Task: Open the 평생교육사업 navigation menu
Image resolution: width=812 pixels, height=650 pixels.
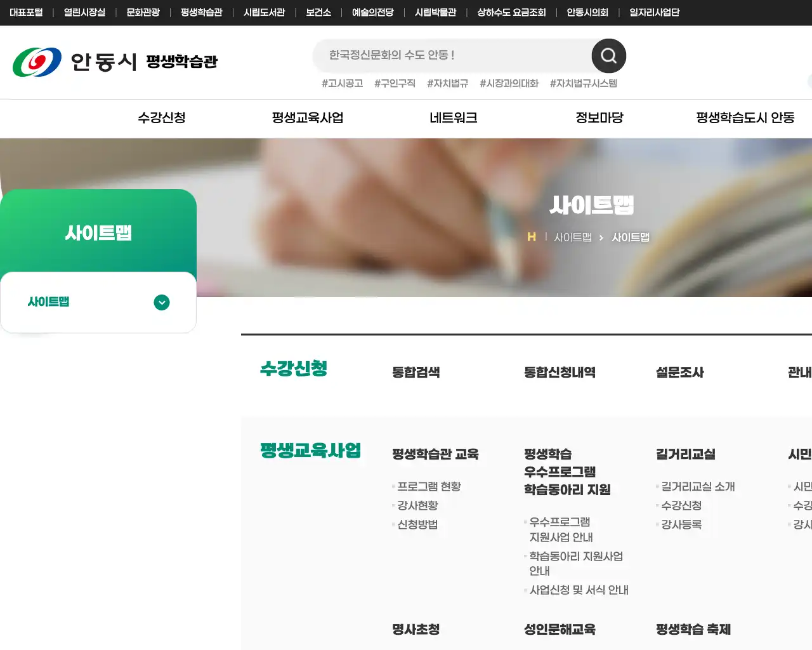Action: tap(307, 118)
